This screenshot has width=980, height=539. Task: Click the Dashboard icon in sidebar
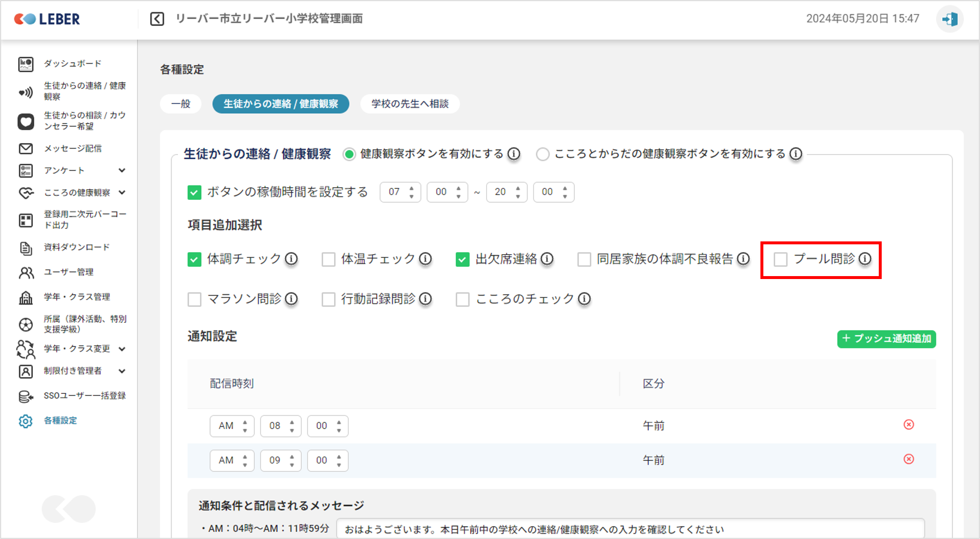[x=25, y=64]
